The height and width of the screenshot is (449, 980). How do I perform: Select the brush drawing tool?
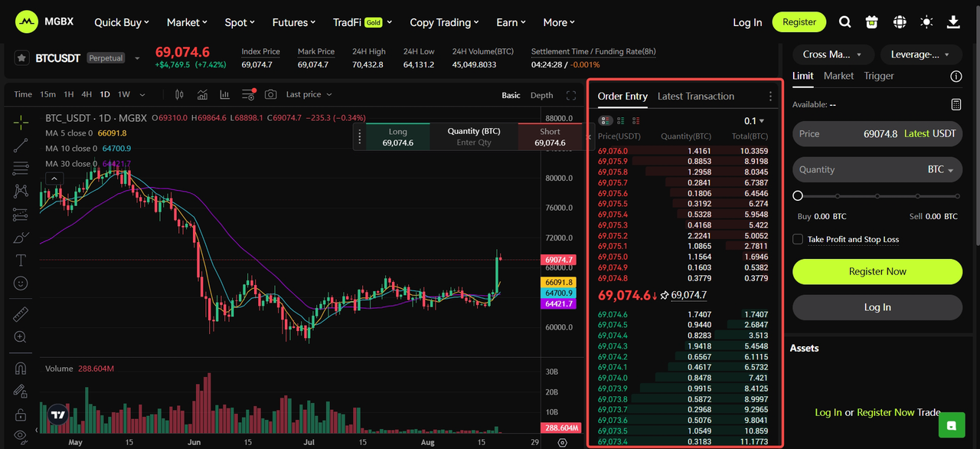click(x=21, y=238)
